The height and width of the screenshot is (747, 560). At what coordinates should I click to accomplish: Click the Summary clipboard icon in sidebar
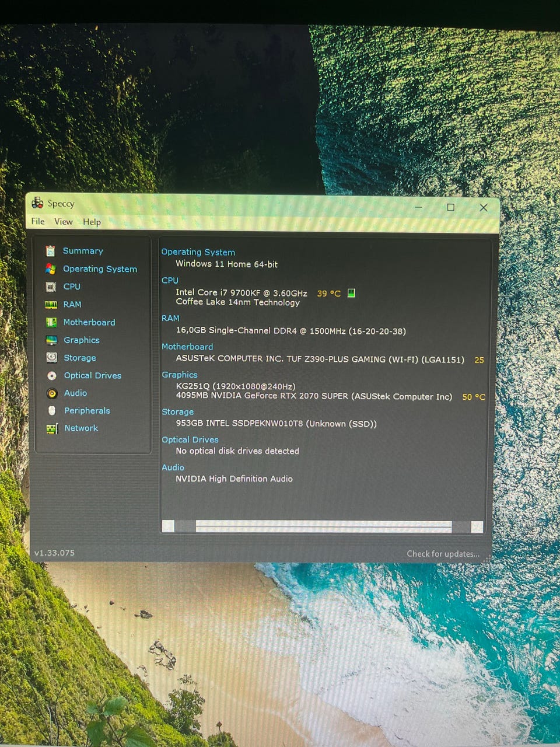pos(51,251)
